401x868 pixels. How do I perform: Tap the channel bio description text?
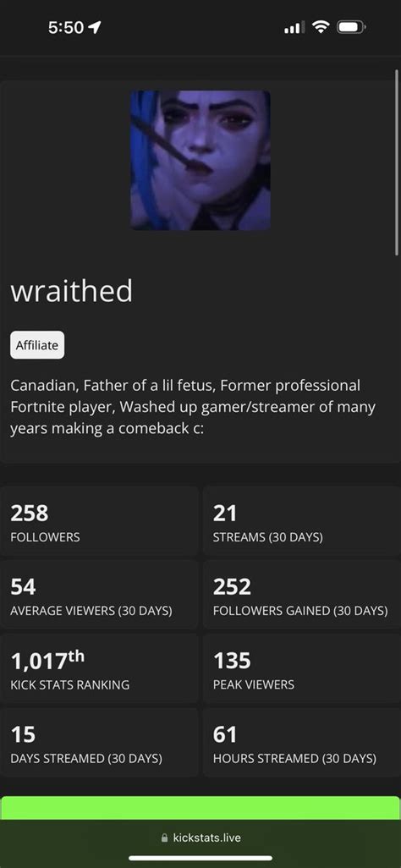point(193,407)
